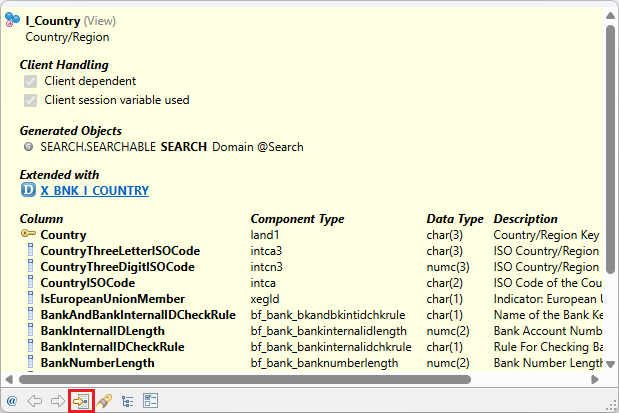Select the BankInternalIDLength column name
This screenshot has height=413, width=619.
[103, 331]
